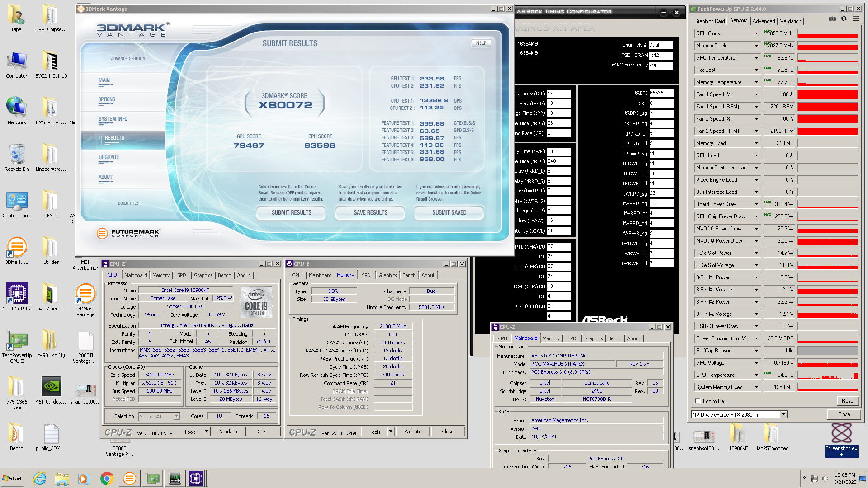
Task: Expand the Hot Spot sensor dropdown
Action: pyautogui.click(x=756, y=70)
